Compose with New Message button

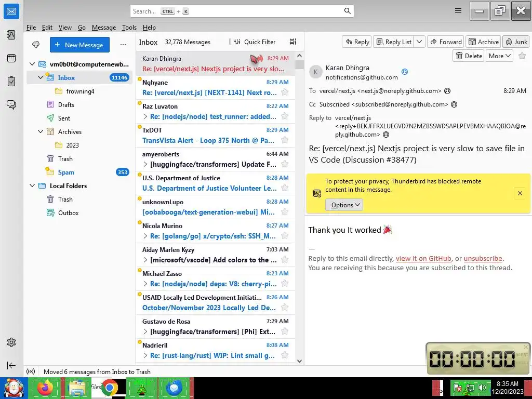point(79,45)
